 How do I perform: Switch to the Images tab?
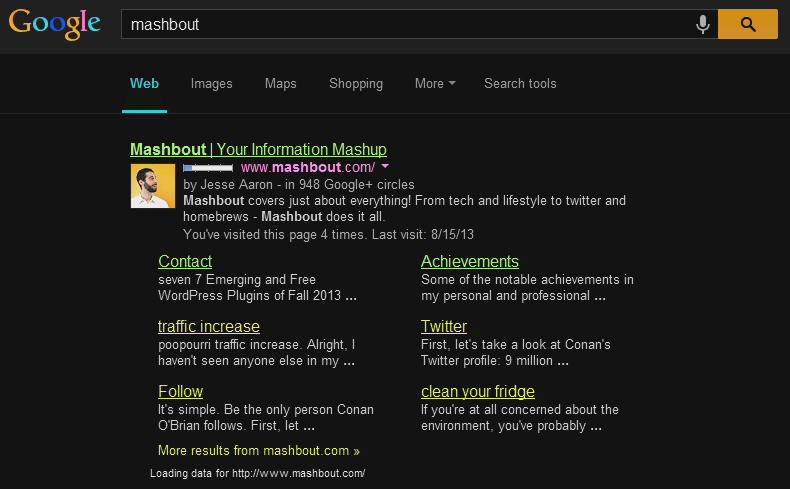pyautogui.click(x=212, y=84)
